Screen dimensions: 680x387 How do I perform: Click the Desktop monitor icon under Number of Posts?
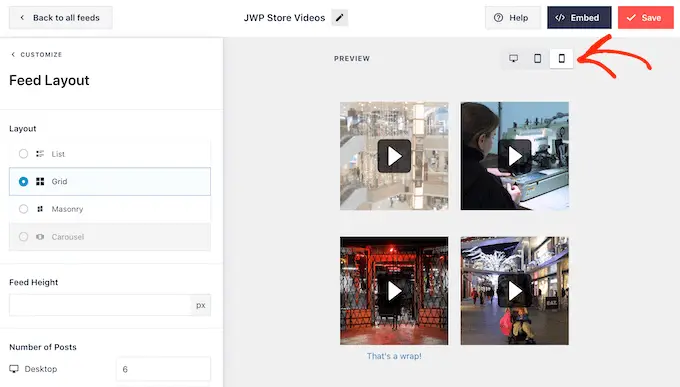click(x=14, y=369)
